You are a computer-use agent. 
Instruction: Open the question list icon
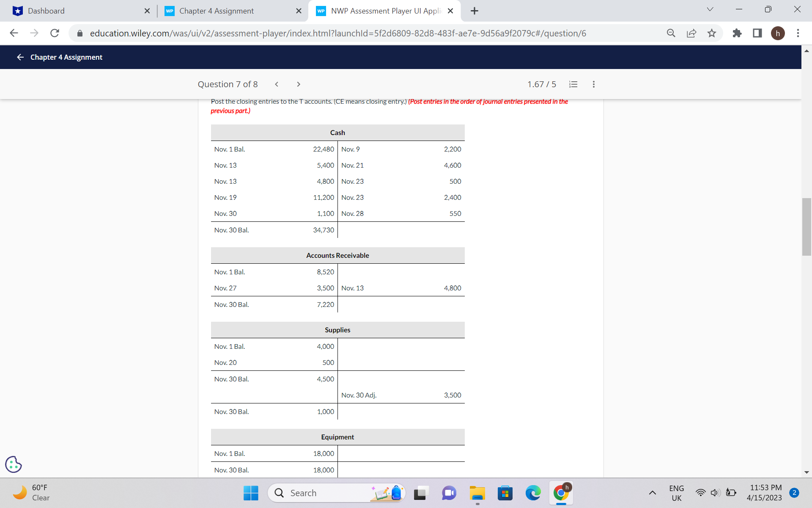pos(573,84)
